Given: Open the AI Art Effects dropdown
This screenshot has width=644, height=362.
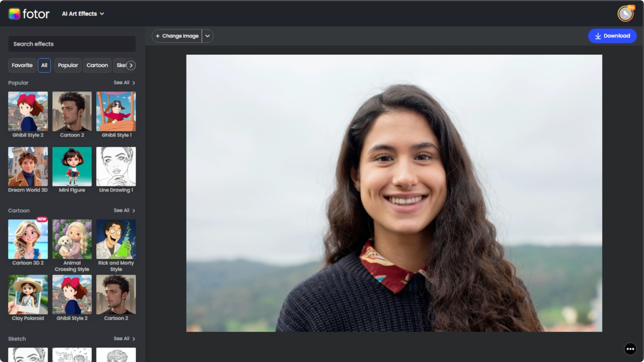Looking at the screenshot, I should [83, 14].
